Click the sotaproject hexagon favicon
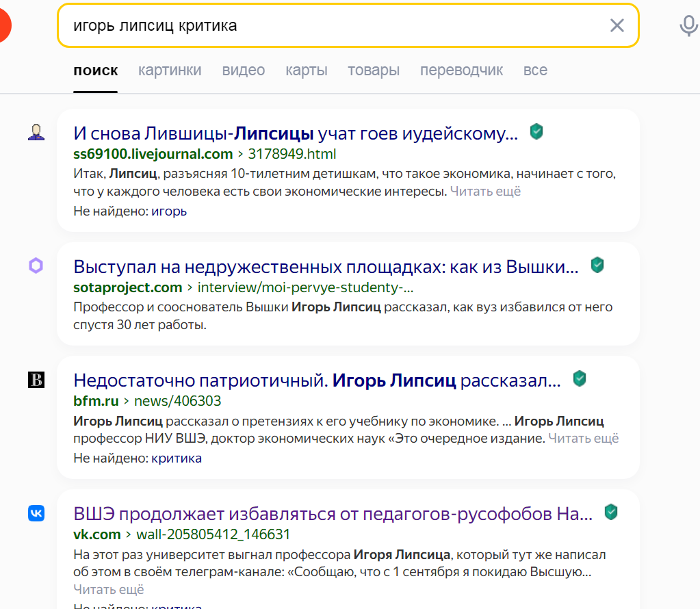 click(x=36, y=266)
